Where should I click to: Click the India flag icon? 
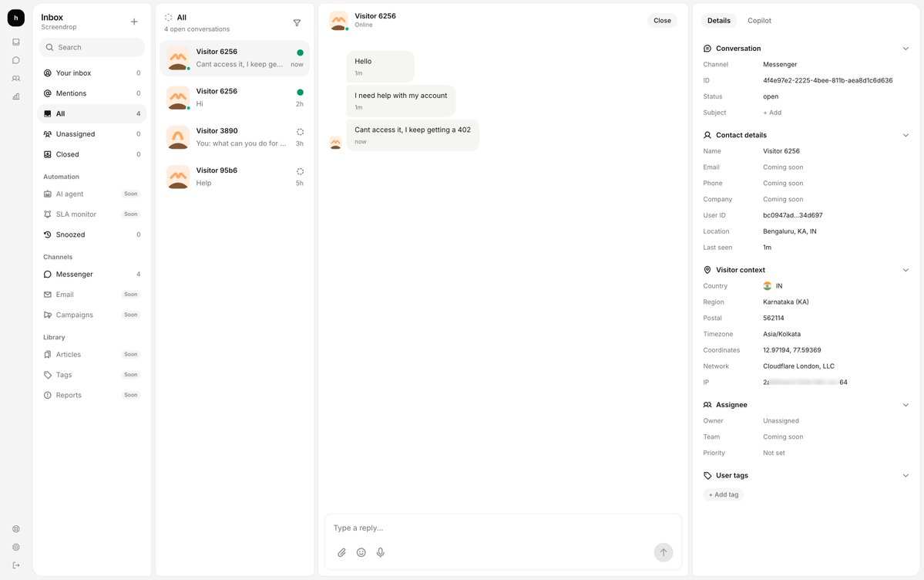pos(768,286)
